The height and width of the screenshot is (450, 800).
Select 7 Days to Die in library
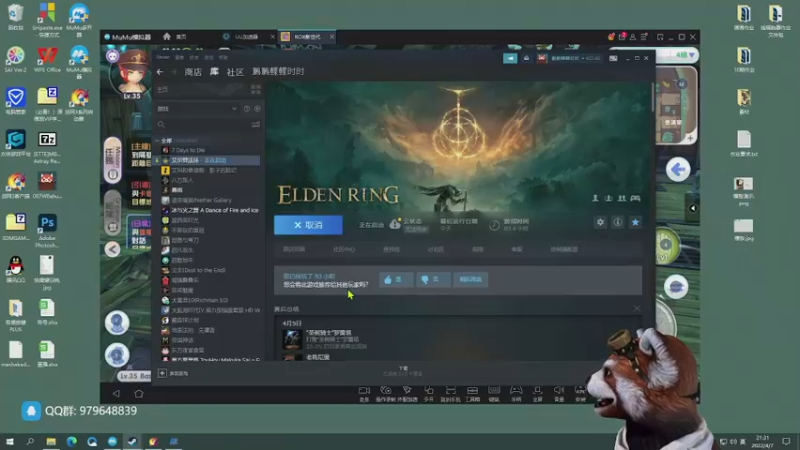coord(188,150)
